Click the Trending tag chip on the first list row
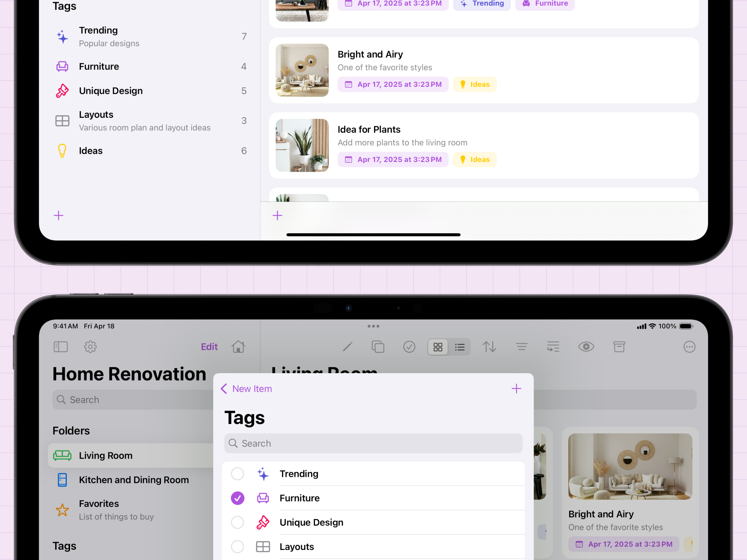Image resolution: width=747 pixels, height=560 pixels. point(482,4)
